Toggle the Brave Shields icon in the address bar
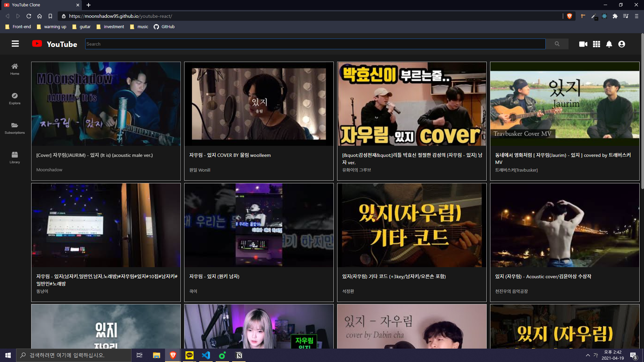644x362 pixels. pyautogui.click(x=569, y=16)
